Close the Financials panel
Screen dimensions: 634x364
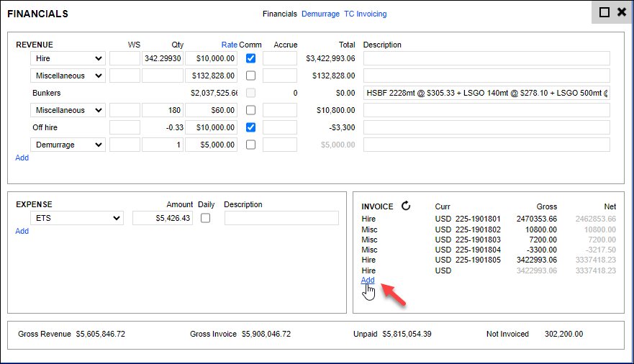(621, 13)
